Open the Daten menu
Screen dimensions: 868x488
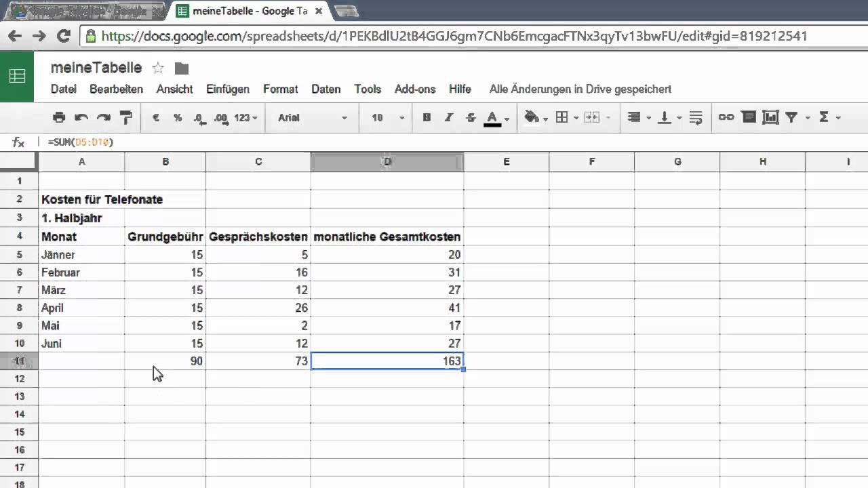[x=326, y=89]
